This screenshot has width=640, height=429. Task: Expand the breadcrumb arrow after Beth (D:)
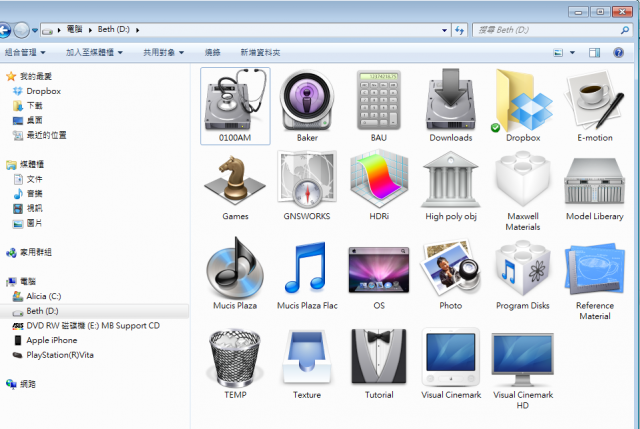coord(138,30)
